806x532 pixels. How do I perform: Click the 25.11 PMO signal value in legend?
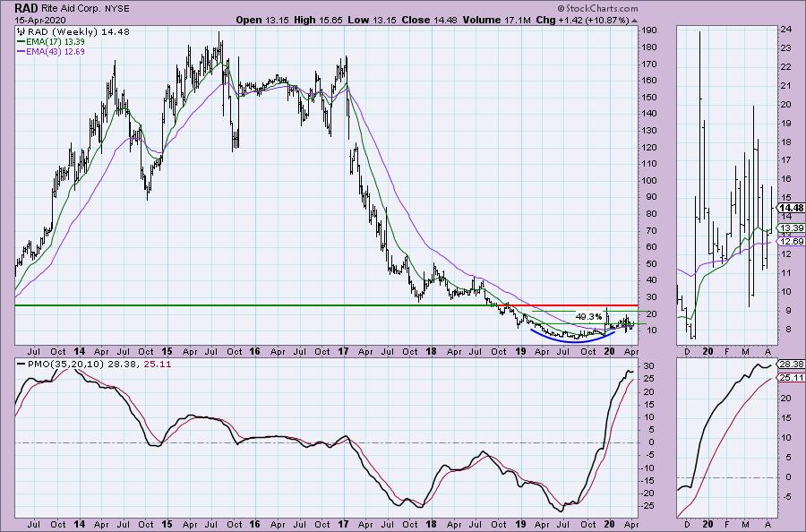click(159, 364)
